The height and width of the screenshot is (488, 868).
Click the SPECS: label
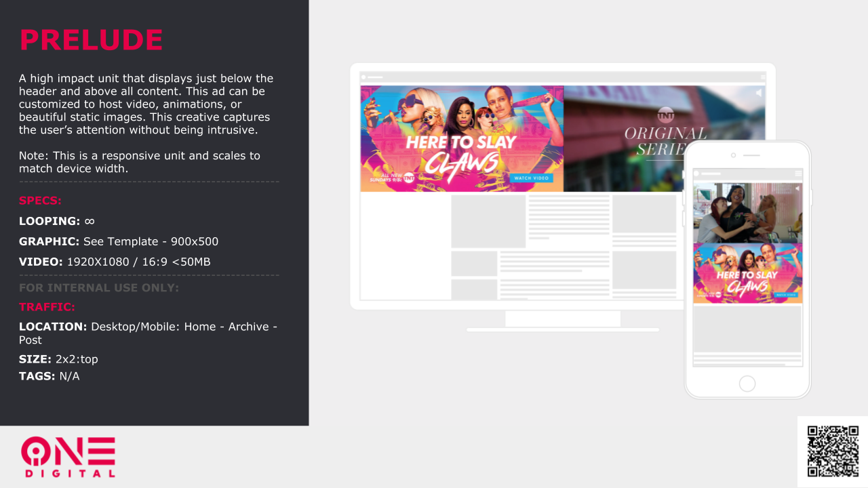[x=40, y=201]
